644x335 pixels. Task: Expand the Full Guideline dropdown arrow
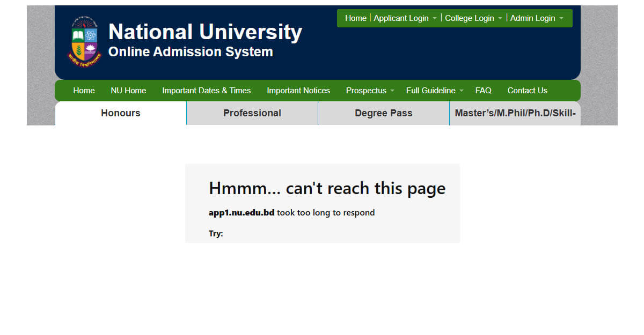pyautogui.click(x=462, y=91)
